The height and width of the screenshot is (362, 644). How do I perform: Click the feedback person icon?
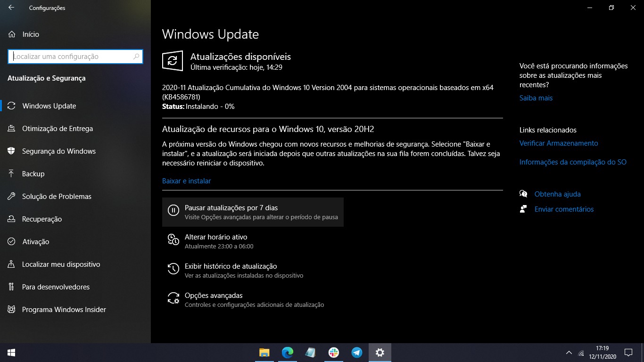[523, 209]
